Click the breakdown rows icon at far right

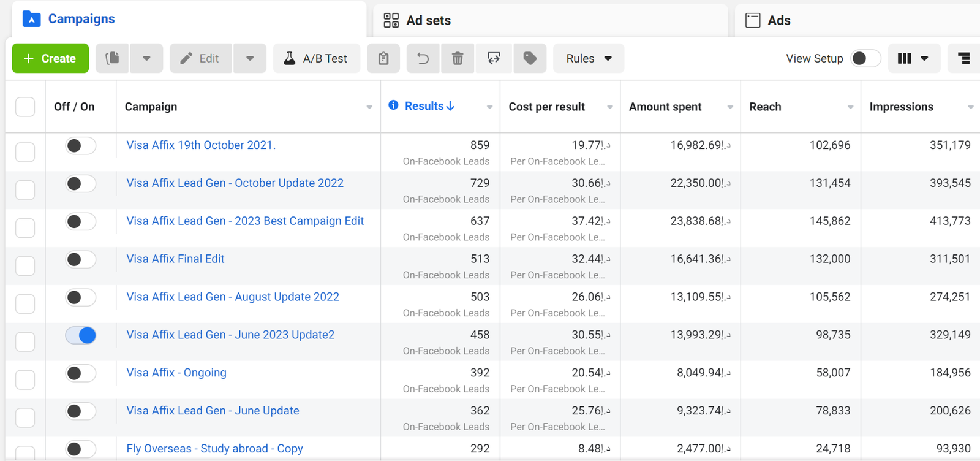[x=963, y=58]
